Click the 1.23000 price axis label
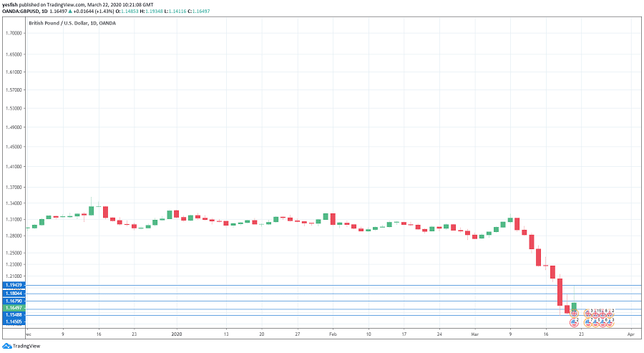Viewport: 644px width, 353px height. coord(14,265)
